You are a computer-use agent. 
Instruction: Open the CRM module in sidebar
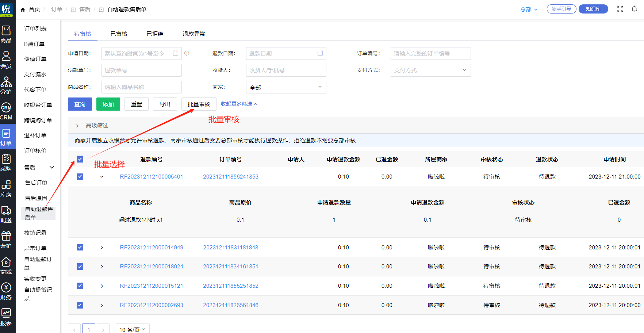click(6, 111)
